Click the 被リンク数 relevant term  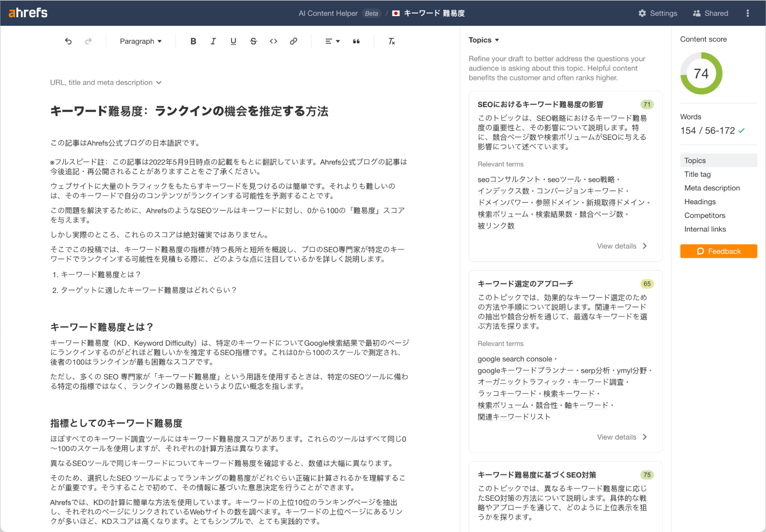pyautogui.click(x=496, y=226)
